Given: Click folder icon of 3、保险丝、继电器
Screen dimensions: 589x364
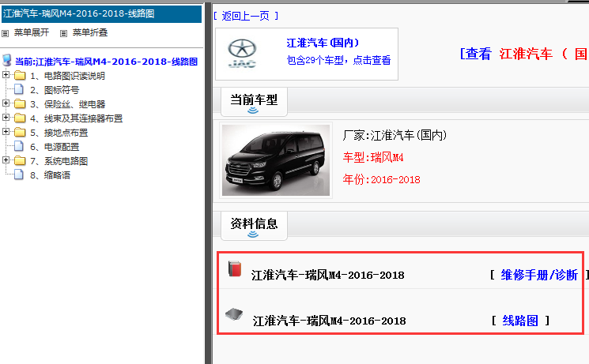Looking at the screenshot, I should pyautogui.click(x=20, y=104).
